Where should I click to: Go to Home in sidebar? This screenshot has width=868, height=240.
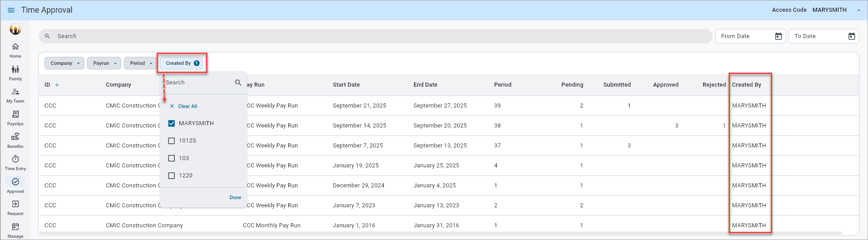pyautogui.click(x=15, y=47)
